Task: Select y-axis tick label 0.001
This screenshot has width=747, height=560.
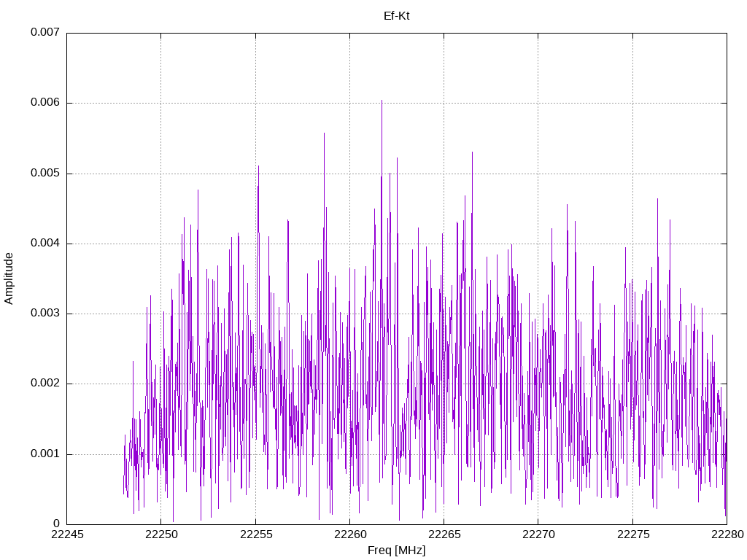Action: pos(45,454)
